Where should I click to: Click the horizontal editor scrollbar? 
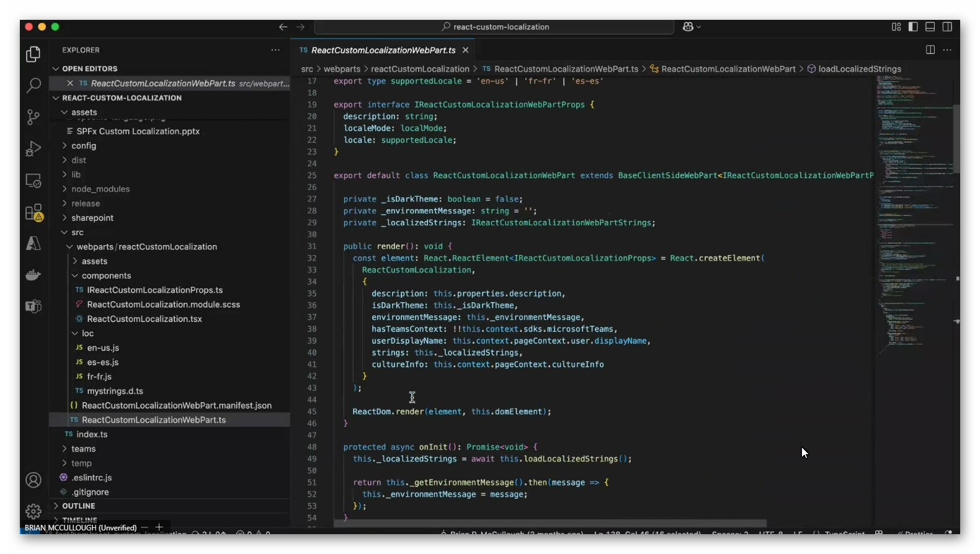pyautogui.click(x=550, y=523)
